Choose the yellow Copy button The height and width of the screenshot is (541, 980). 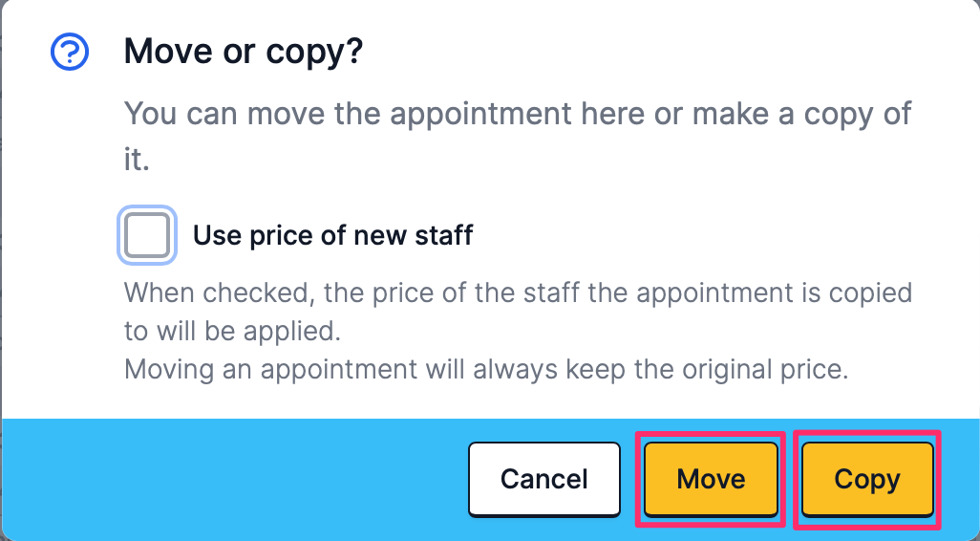click(x=867, y=479)
